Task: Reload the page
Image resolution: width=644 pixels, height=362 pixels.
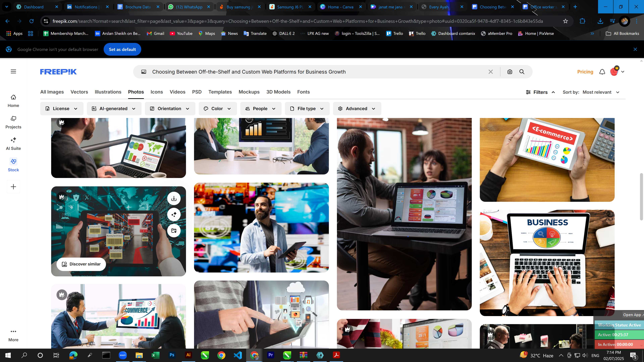Action: [32, 21]
